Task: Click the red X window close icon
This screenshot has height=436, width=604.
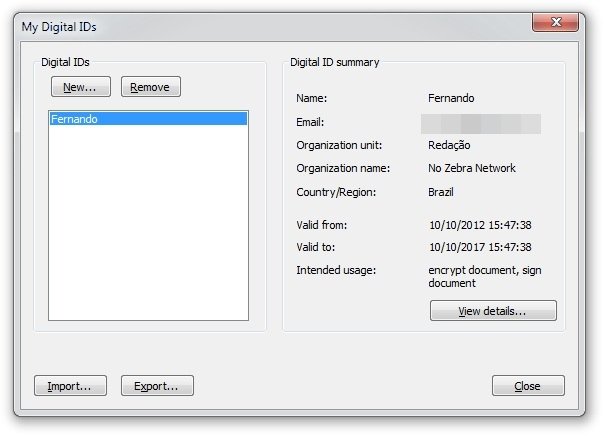Action: [x=555, y=22]
